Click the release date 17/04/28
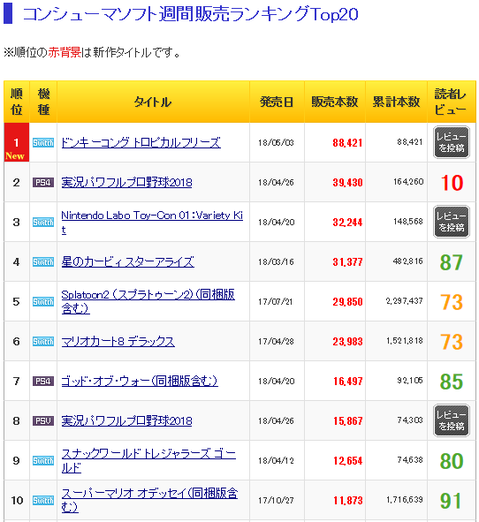 point(276,341)
